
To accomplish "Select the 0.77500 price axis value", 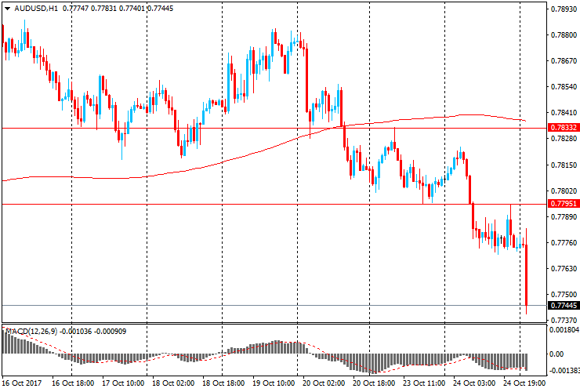I will [x=564, y=295].
